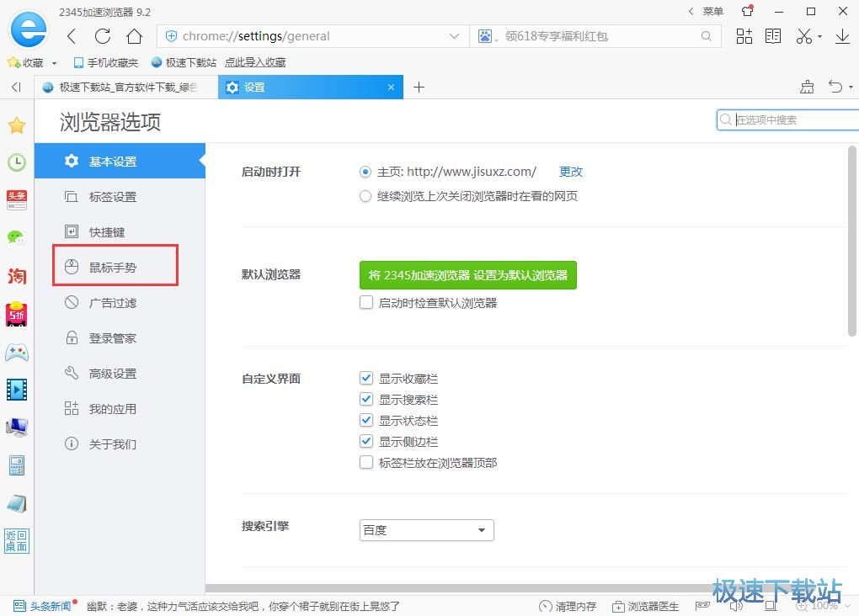The width and height of the screenshot is (859, 616).
Task: Click the scissors screenshot tool
Action: 803,36
